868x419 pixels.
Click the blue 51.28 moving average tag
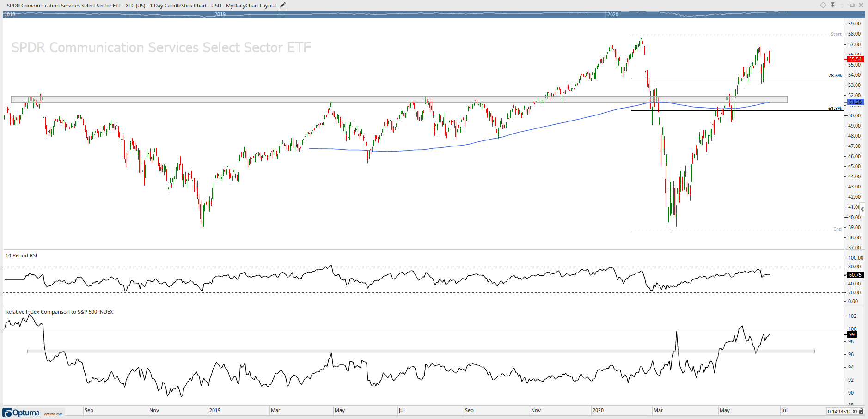coord(855,102)
